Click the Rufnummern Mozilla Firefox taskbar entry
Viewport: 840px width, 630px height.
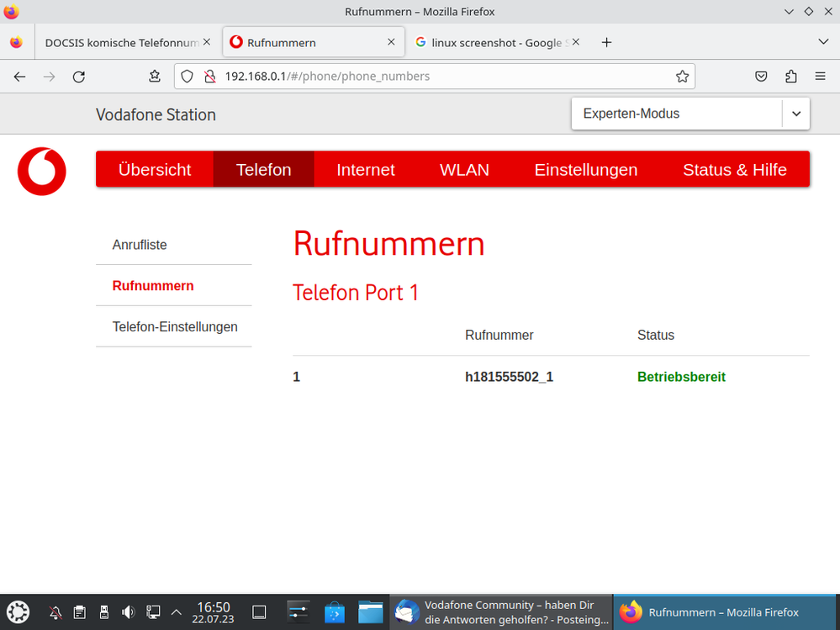point(726,611)
